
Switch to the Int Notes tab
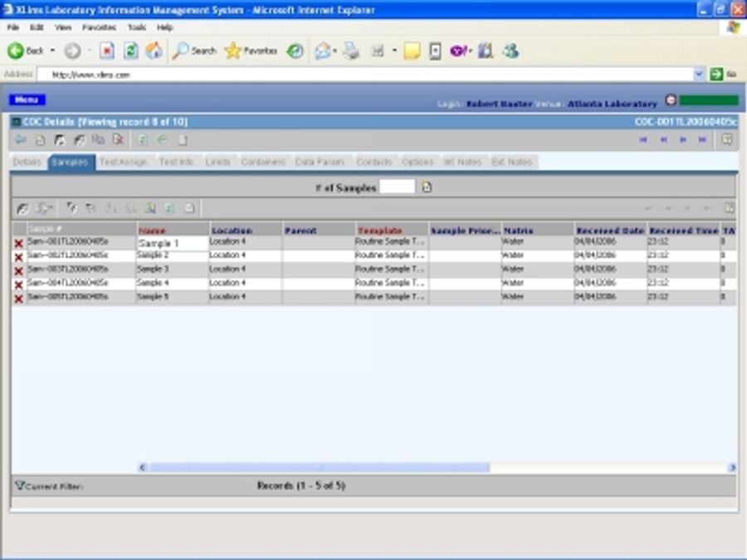(462, 162)
